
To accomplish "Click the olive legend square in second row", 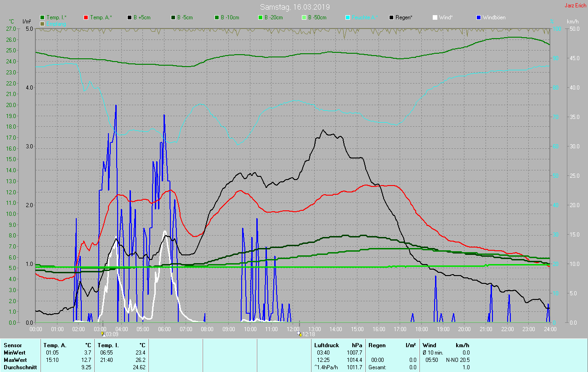I will pos(43,23).
